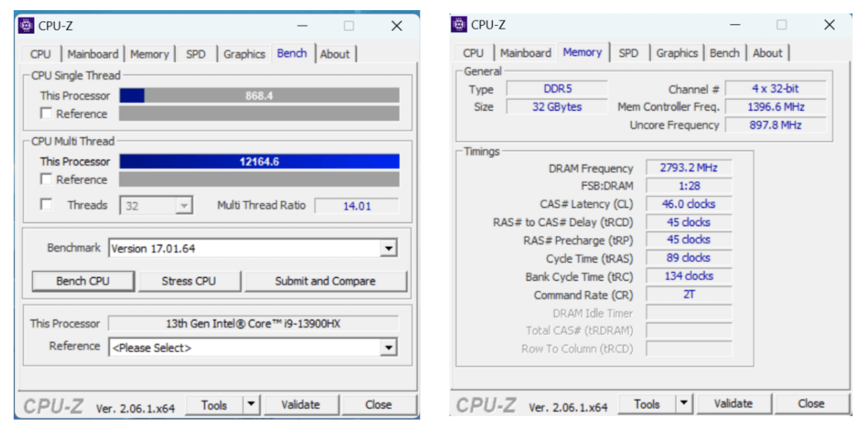Enable the Reference checkbox under CPU Single Thread

47,114
